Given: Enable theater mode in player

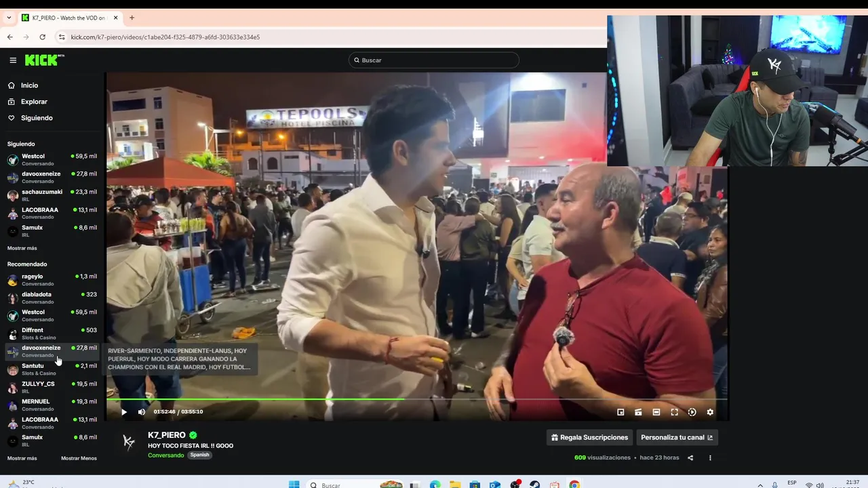Looking at the screenshot, I should click(656, 412).
